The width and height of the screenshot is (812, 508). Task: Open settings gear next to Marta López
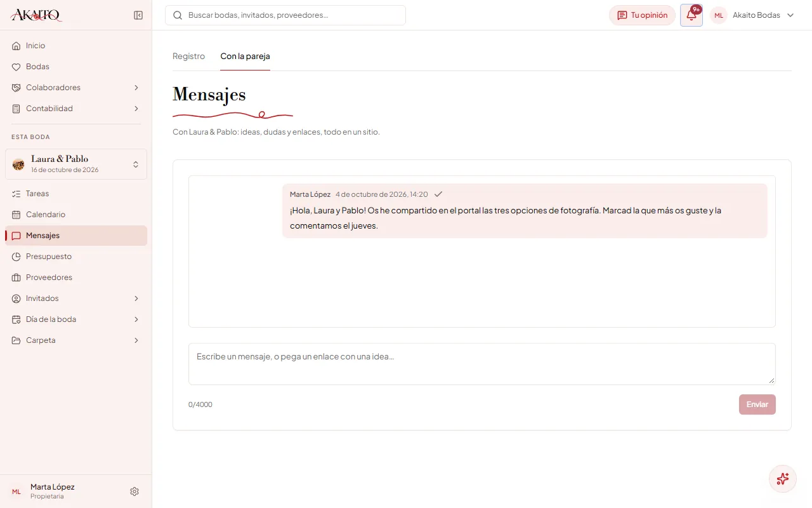pyautogui.click(x=134, y=491)
